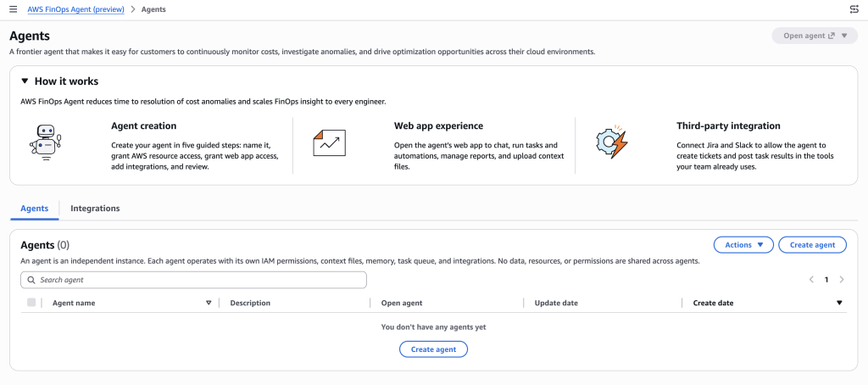
Task: Click the Description column header
Action: click(x=250, y=303)
